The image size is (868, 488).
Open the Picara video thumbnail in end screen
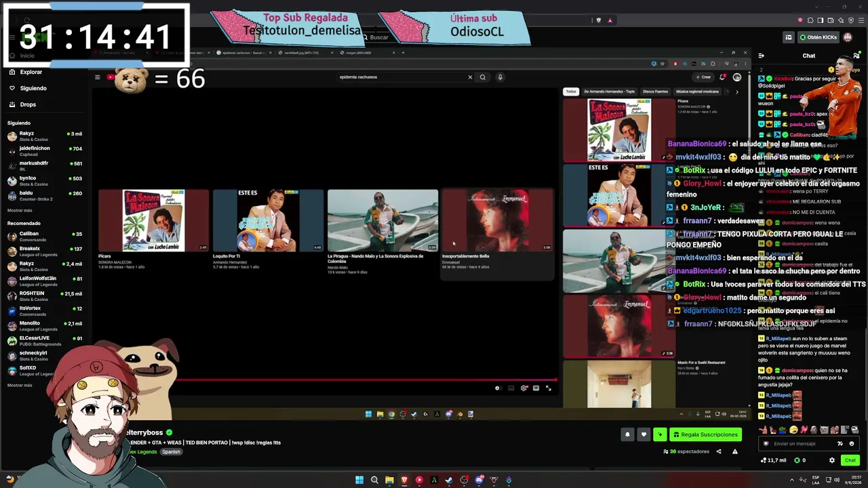click(x=154, y=220)
